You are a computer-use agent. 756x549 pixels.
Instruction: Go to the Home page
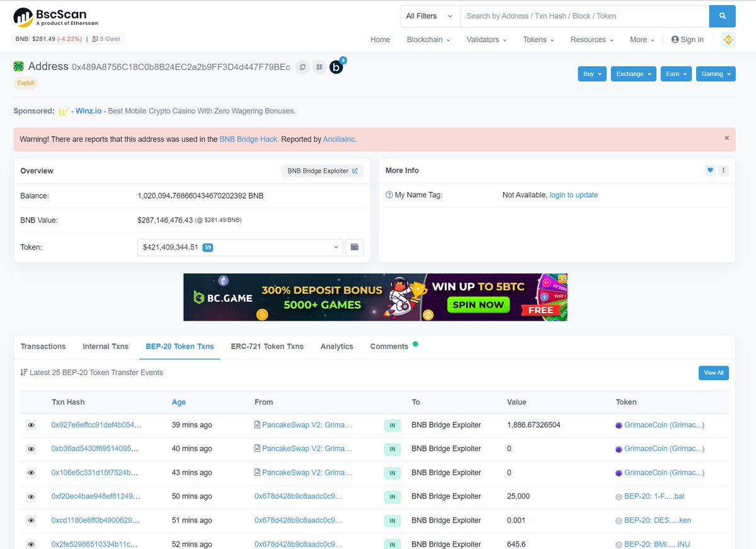380,40
